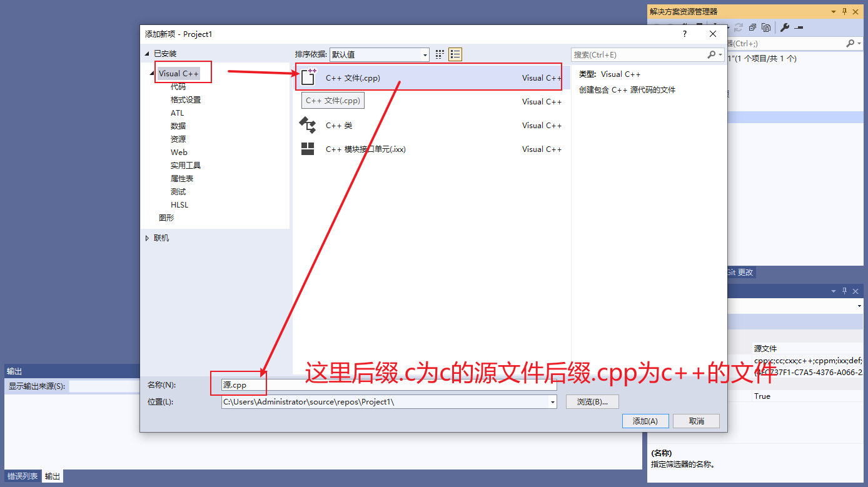Click the search magnifier in Solution Explorer search box
Screen dimensions: 868x487
(851, 43)
